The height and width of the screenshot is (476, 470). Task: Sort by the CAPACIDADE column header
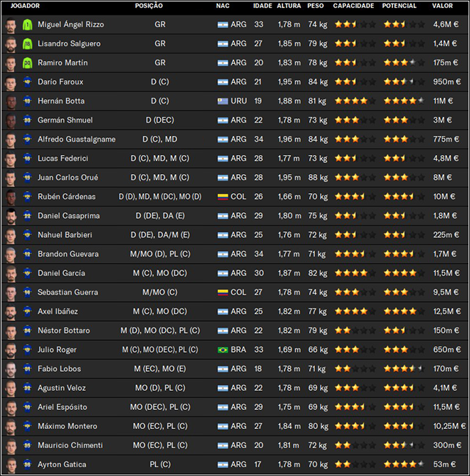353,6
